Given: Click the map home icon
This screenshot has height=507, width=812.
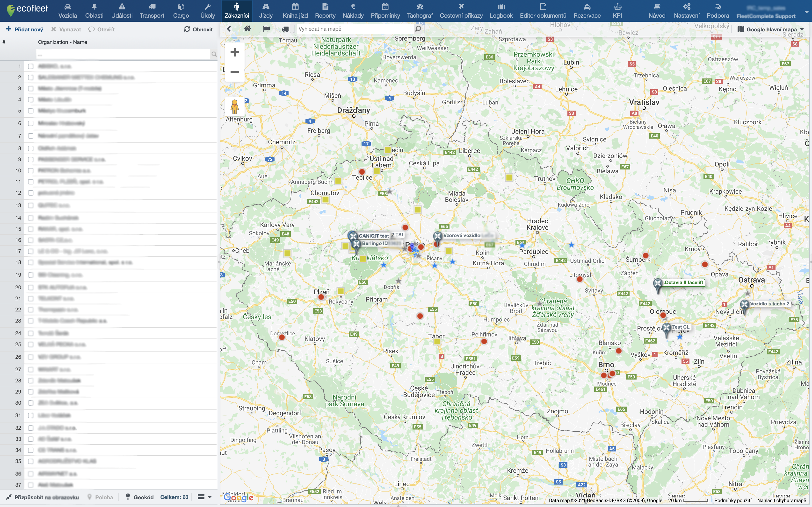Looking at the screenshot, I should click(247, 29).
